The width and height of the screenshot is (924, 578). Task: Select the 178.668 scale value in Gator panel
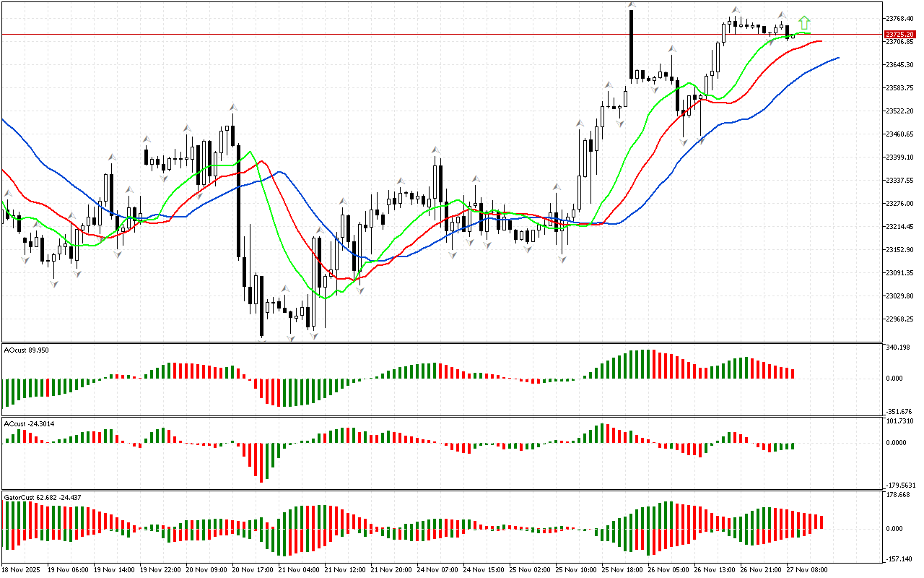[897, 495]
